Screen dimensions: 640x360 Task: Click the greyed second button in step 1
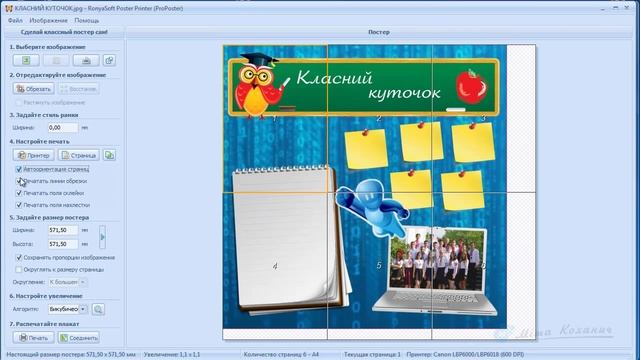point(56,60)
